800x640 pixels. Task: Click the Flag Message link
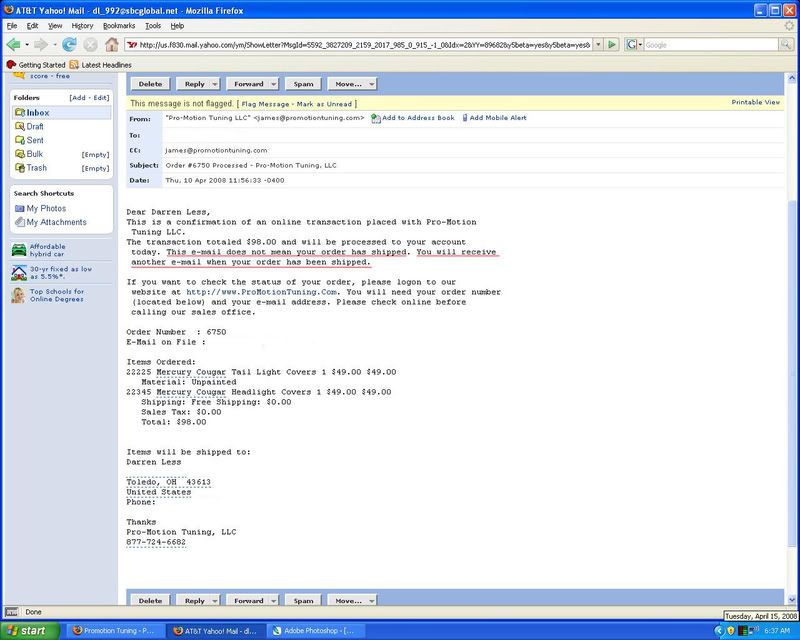(x=265, y=104)
